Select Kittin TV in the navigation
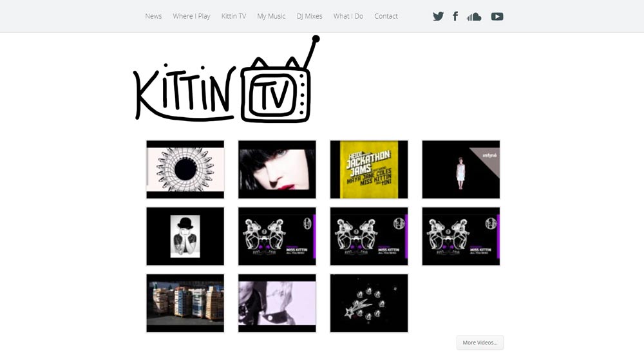The height and width of the screenshot is (358, 644). coord(234,16)
